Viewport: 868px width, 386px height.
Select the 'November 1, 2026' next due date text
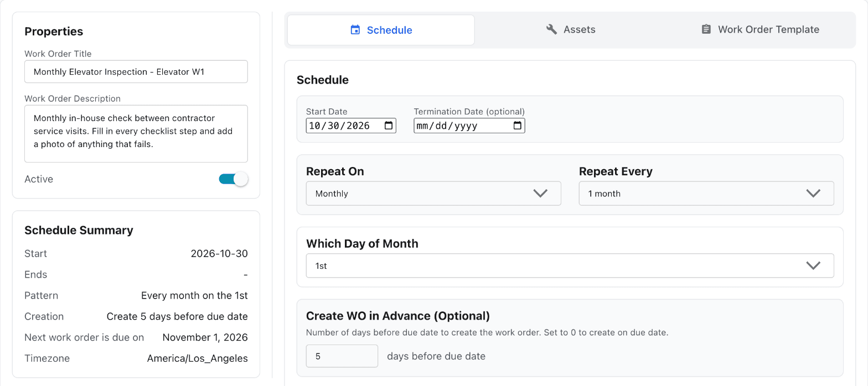click(x=205, y=337)
